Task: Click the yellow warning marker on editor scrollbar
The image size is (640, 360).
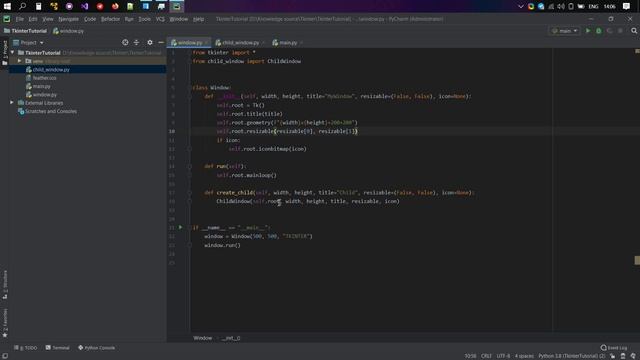Action: click(637, 260)
